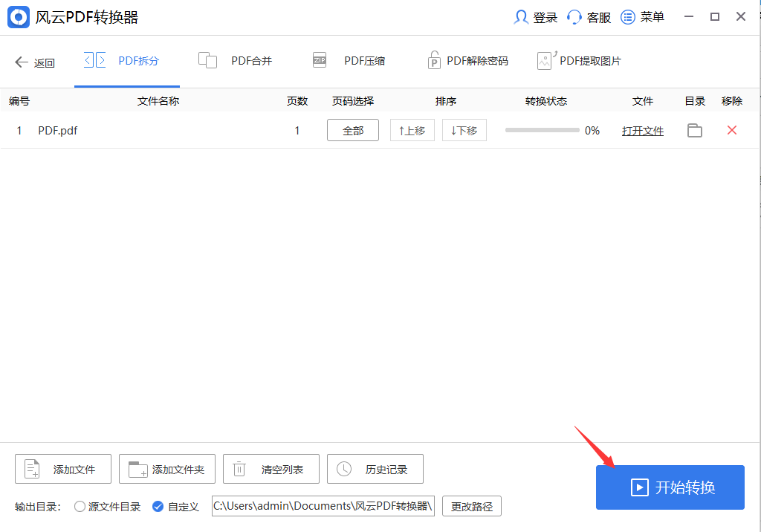The image size is (761, 532).
Task: Go back with the 返回 arrow
Action: (x=34, y=62)
